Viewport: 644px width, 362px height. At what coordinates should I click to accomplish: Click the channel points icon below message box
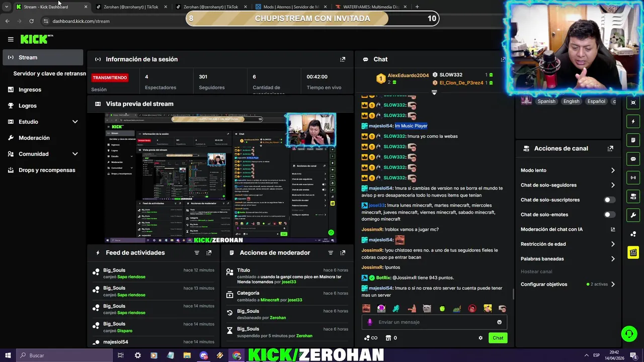click(367, 338)
